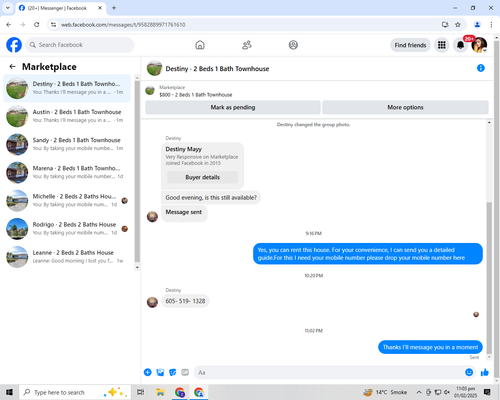Screen dimensions: 500x400
Task: Click the Marketplace listing thumbnail under header
Action: click(150, 91)
